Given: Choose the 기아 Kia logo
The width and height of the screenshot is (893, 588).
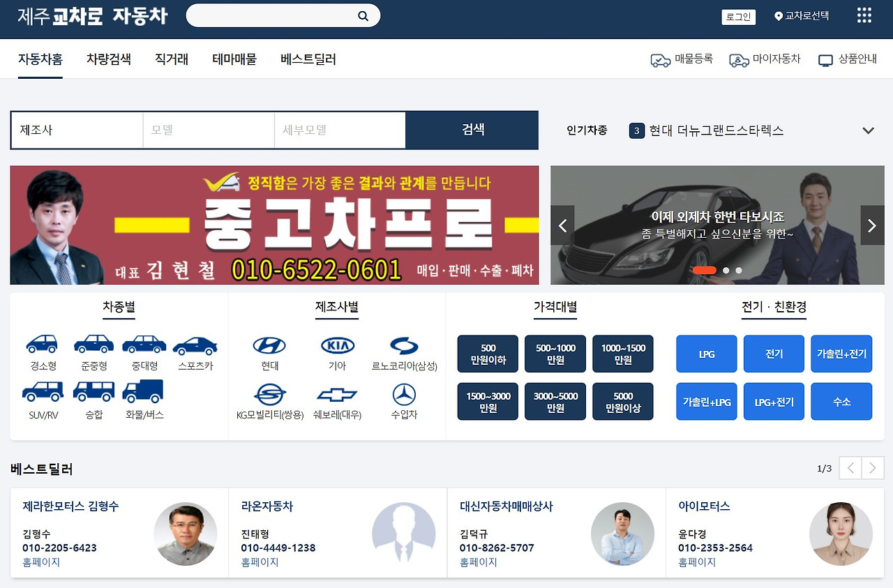Looking at the screenshot, I should [338, 345].
